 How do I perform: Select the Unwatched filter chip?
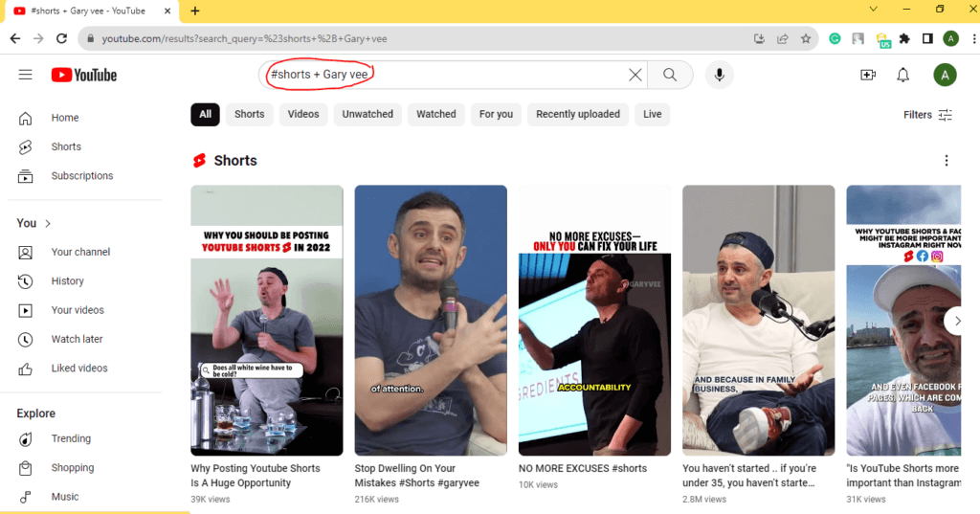[x=367, y=115]
